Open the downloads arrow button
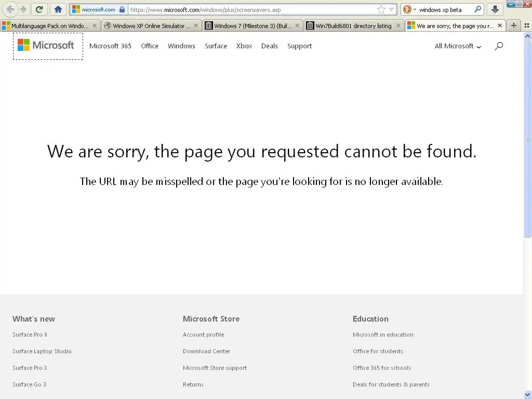The height and width of the screenshot is (399, 532). [495, 9]
